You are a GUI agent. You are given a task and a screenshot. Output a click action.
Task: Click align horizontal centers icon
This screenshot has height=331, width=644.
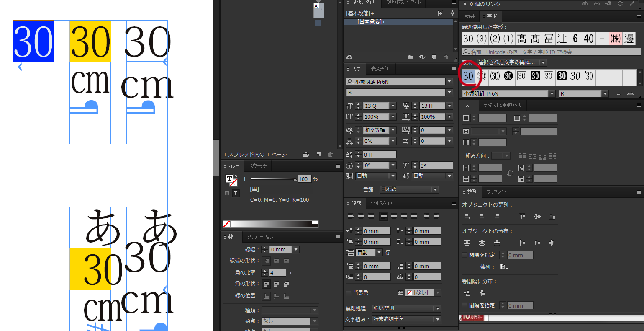tap(482, 217)
